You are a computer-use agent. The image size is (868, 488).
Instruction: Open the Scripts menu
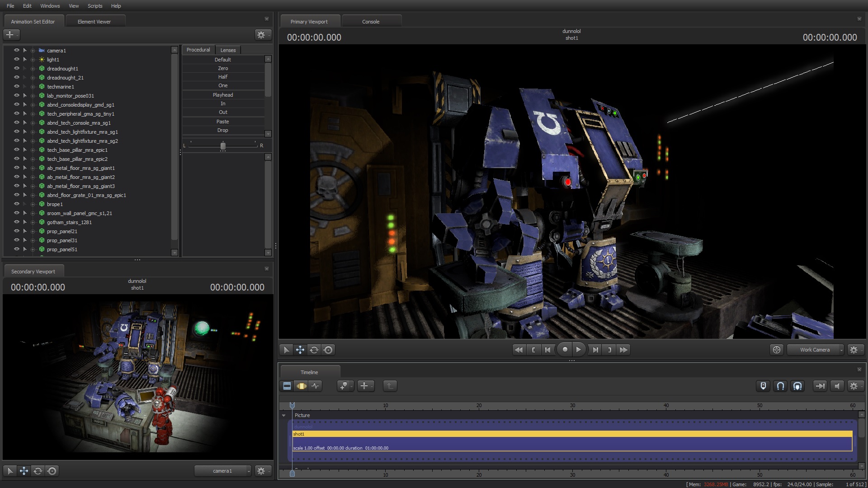click(x=95, y=6)
